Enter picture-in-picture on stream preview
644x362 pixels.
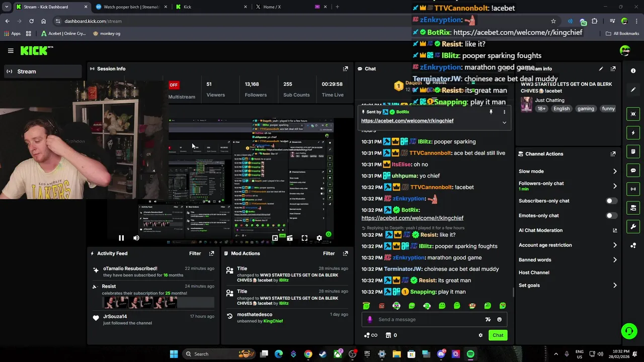click(275, 238)
